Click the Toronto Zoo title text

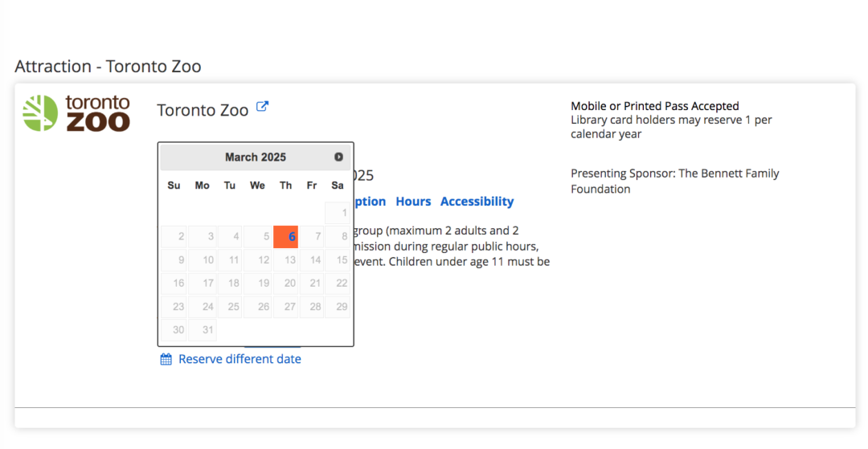pos(203,110)
